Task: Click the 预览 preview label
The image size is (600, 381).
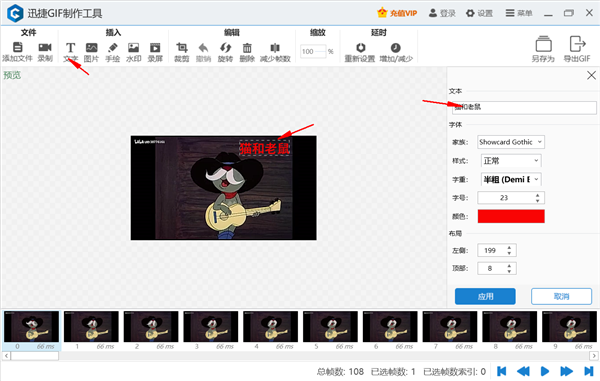Action: [12, 75]
